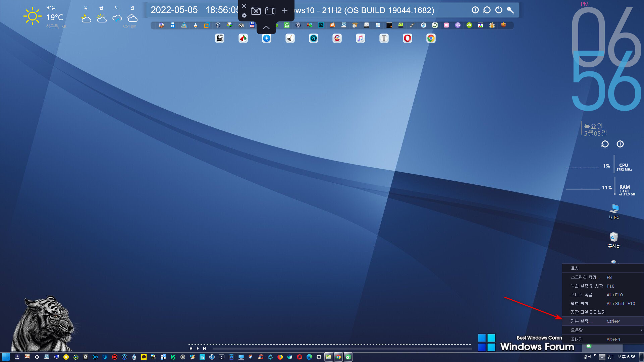Launch Photoshop from the dock icons
Viewport: 644px width, 362px height.
314,38
